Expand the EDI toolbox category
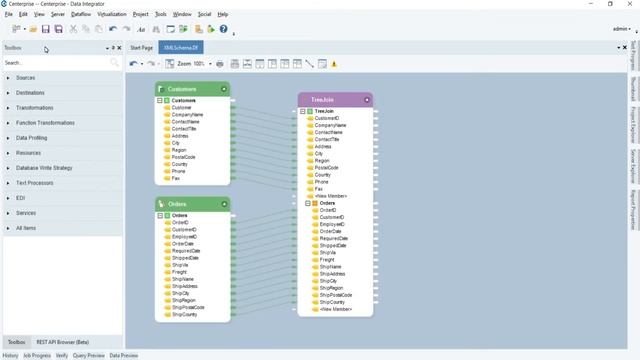The width and height of the screenshot is (640, 360). [x=8, y=198]
